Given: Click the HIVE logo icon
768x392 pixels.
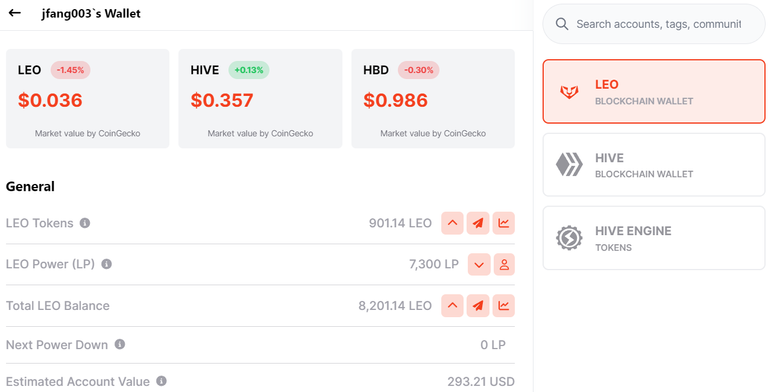Looking at the screenshot, I should coord(569,164).
